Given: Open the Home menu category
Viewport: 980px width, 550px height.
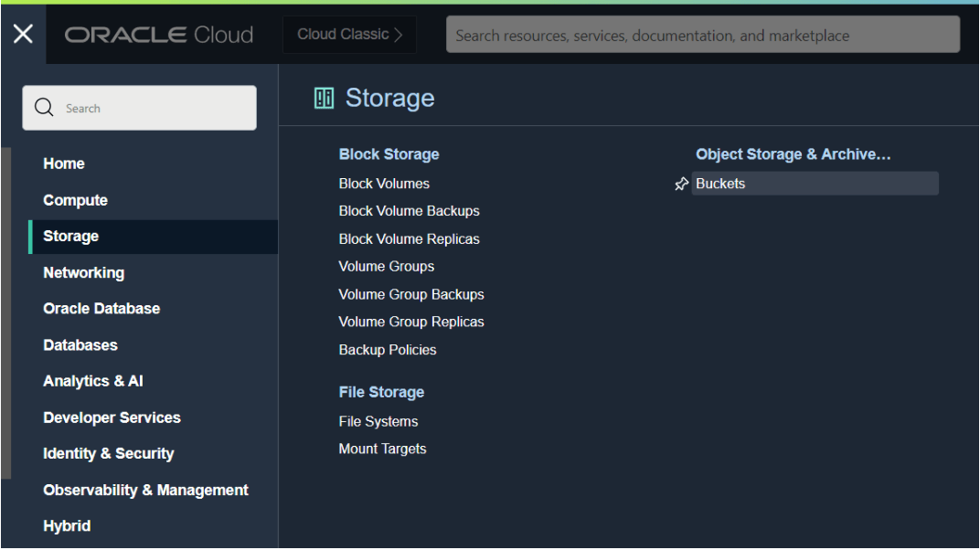Looking at the screenshot, I should [x=64, y=164].
